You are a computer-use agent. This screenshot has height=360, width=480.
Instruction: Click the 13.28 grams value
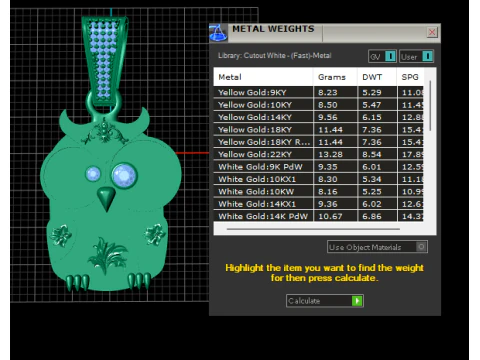330,154
